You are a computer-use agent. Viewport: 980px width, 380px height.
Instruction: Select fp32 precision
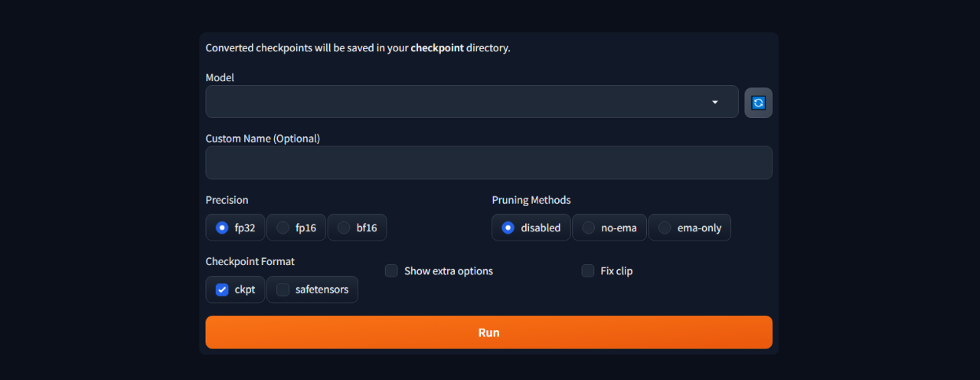(222, 228)
